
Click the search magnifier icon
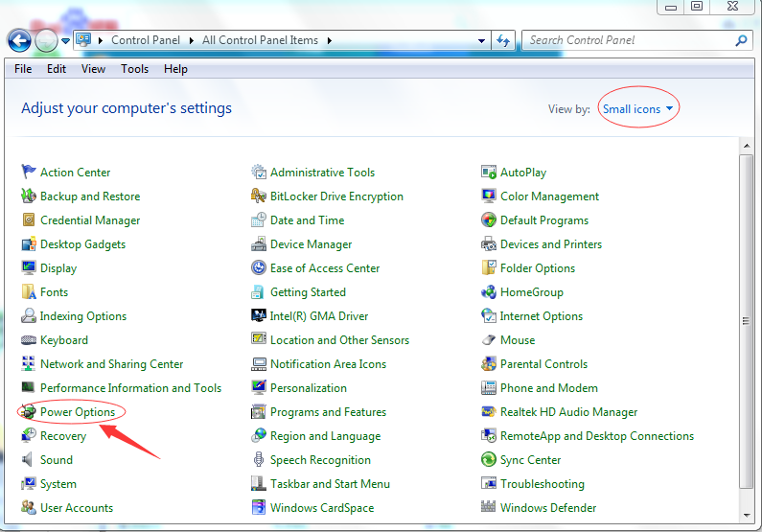point(742,41)
